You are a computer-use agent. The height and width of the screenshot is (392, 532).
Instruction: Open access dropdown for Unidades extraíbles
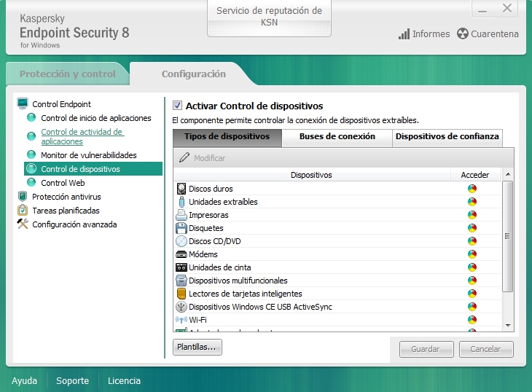pos(472,202)
